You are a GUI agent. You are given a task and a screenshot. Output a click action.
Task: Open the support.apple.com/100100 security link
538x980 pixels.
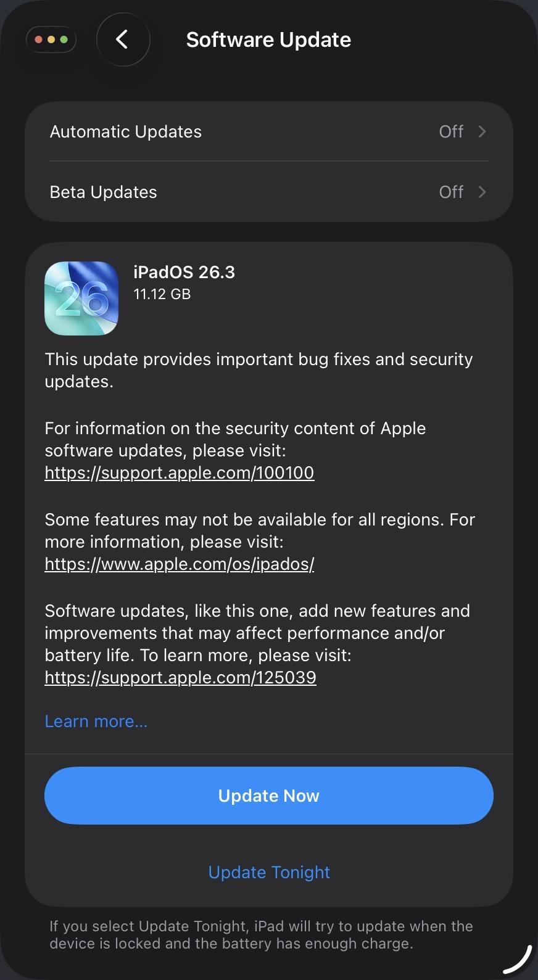[180, 473]
